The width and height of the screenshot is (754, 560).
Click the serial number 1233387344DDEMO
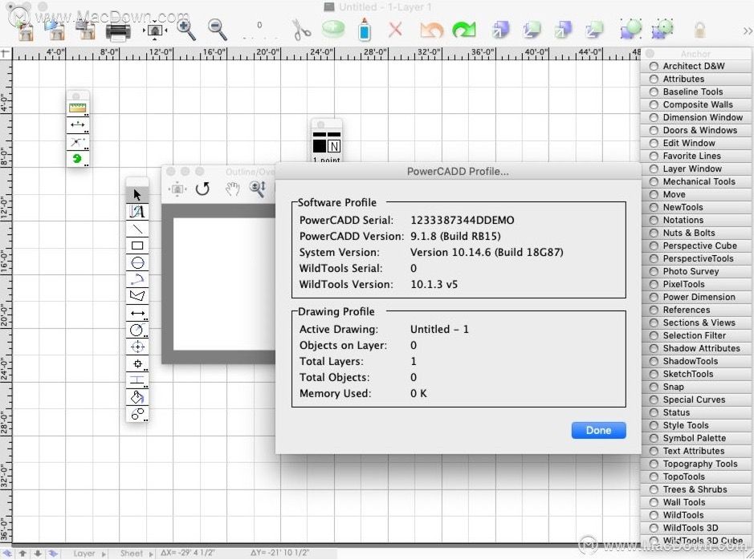462,220
